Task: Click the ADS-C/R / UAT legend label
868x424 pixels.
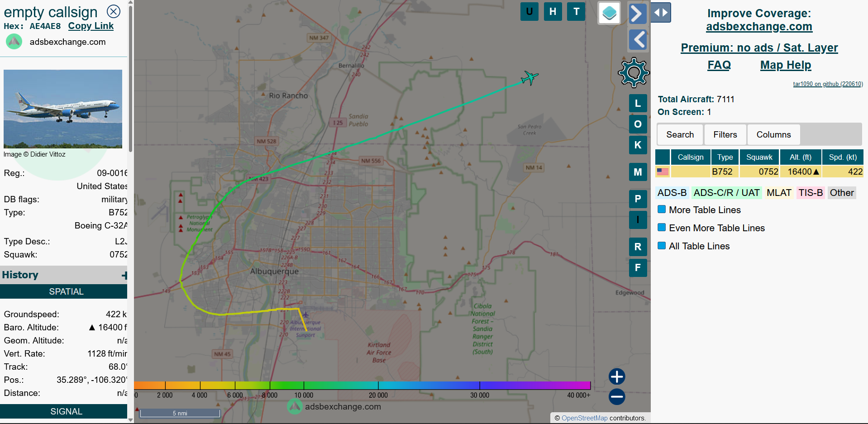Action: point(726,193)
